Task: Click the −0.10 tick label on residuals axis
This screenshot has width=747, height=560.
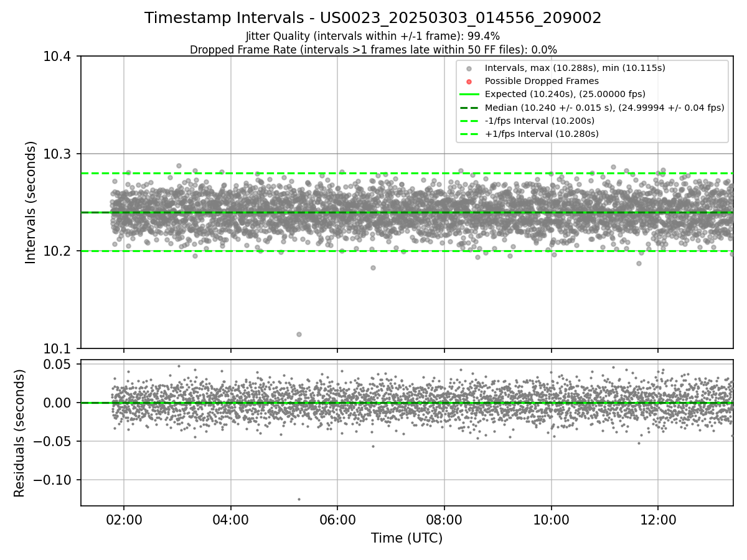Action: click(54, 480)
